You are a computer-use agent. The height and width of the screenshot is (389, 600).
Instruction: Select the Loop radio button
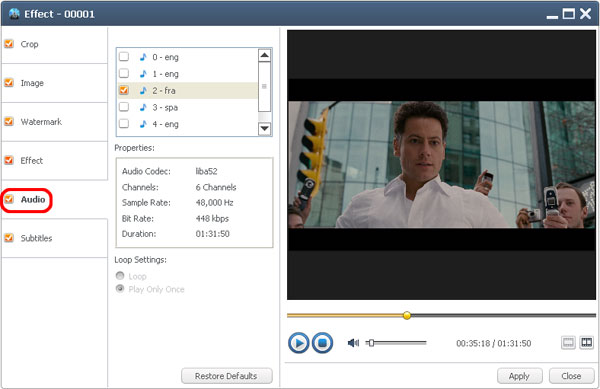[x=120, y=275]
